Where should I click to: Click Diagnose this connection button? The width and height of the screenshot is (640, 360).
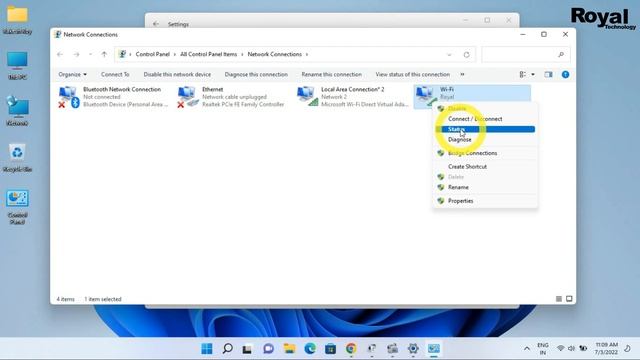point(256,74)
